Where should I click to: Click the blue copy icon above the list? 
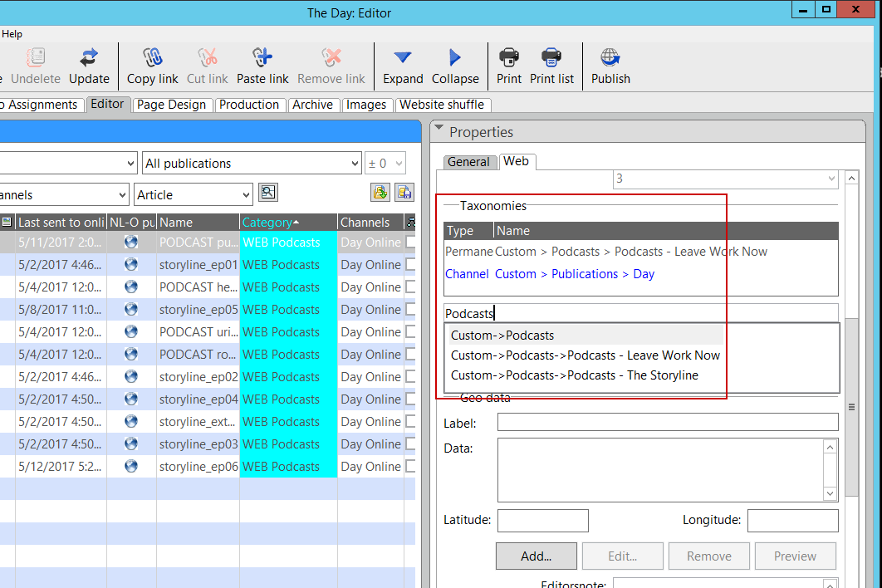coord(404,193)
